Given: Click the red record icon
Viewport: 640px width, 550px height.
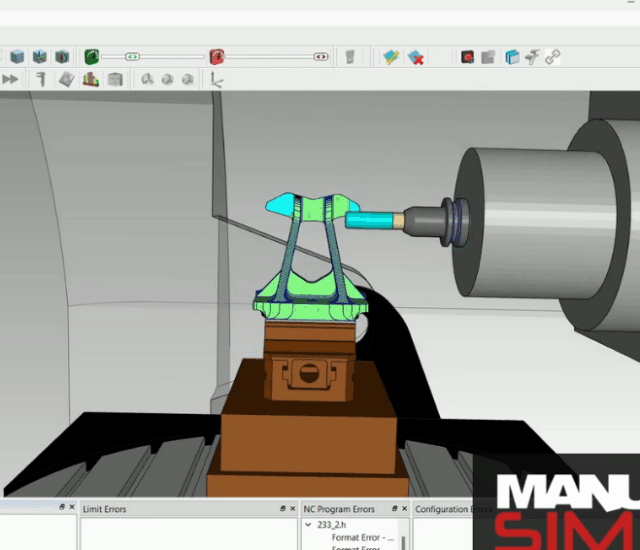Looking at the screenshot, I should (x=467, y=57).
